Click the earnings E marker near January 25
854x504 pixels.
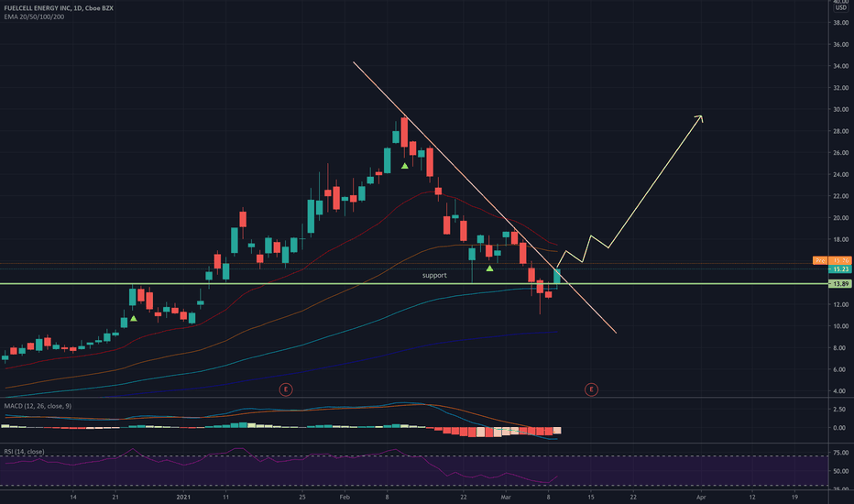285,389
